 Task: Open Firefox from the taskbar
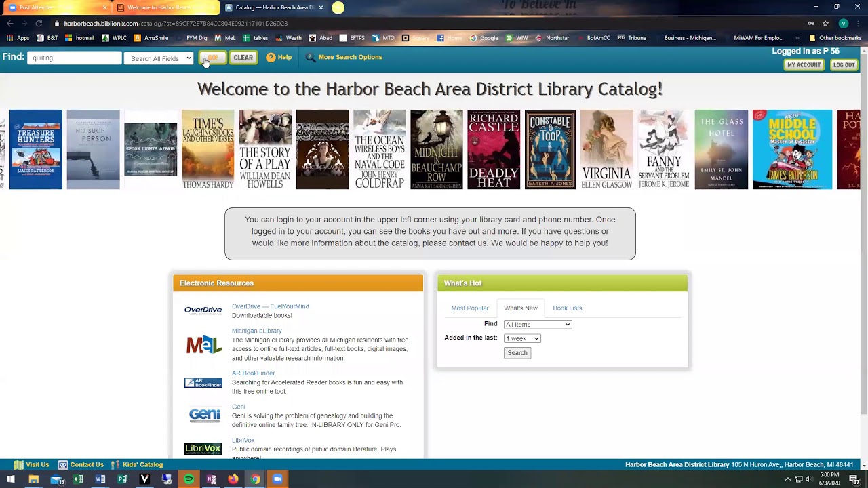[x=233, y=479]
